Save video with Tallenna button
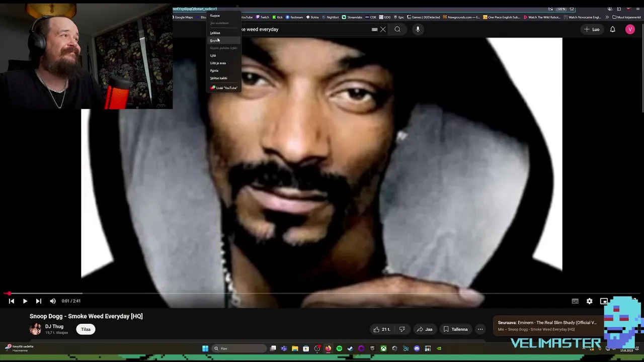The height and width of the screenshot is (362, 644). (455, 329)
